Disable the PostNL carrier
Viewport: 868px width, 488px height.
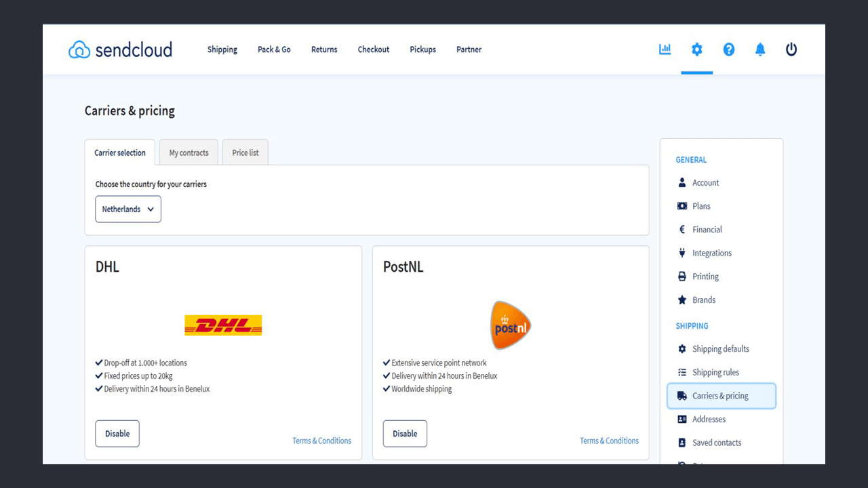[405, 434]
